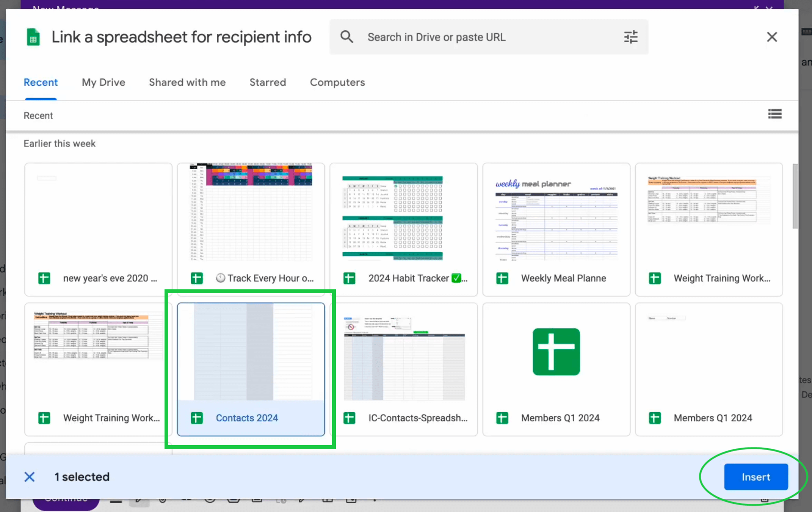Screen dimensions: 812x512
Task: Open the search filter options icon
Action: 631,37
